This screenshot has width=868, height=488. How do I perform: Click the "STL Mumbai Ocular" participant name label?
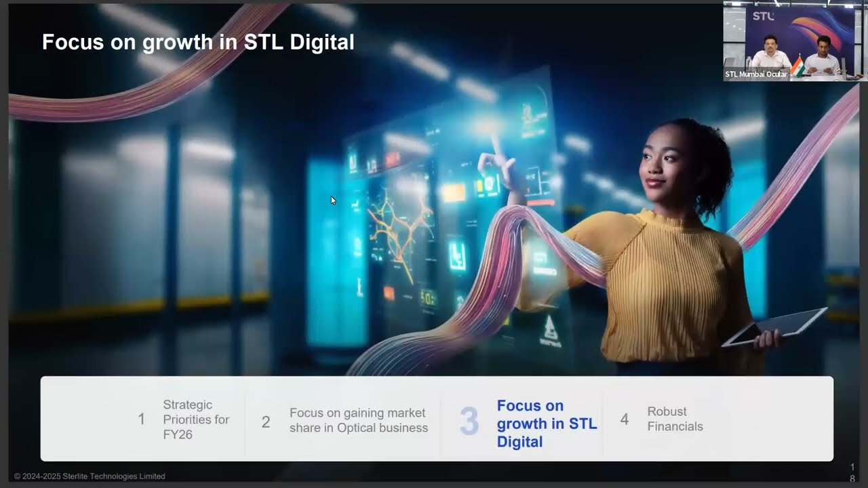point(756,75)
